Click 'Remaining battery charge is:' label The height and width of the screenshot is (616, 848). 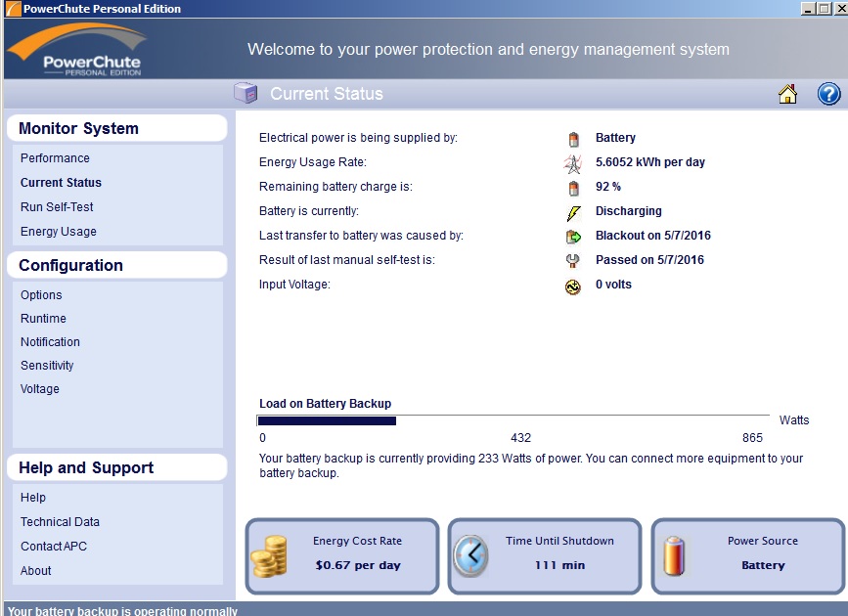coord(335,187)
